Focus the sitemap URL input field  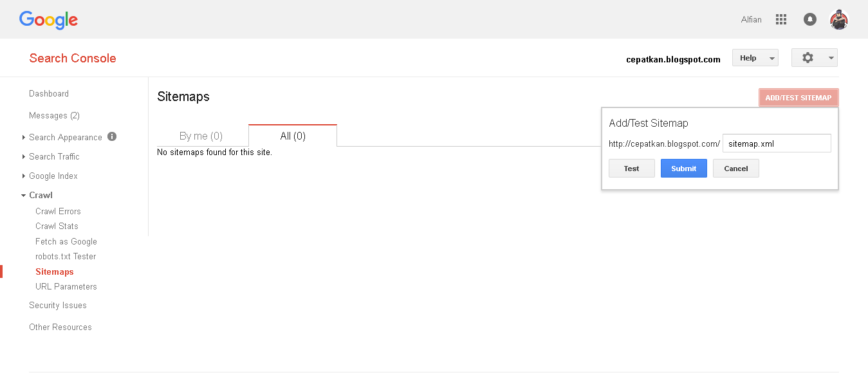777,143
